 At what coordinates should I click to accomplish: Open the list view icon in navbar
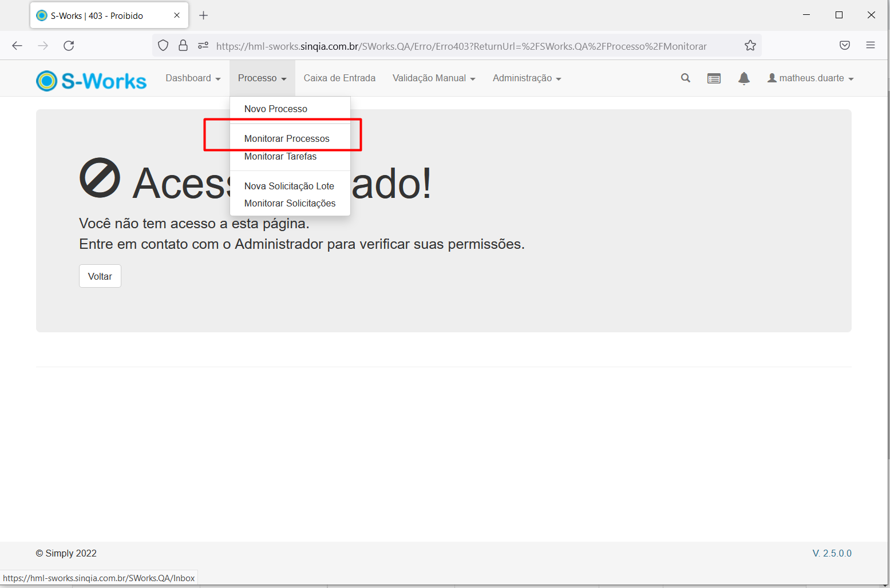coord(714,78)
